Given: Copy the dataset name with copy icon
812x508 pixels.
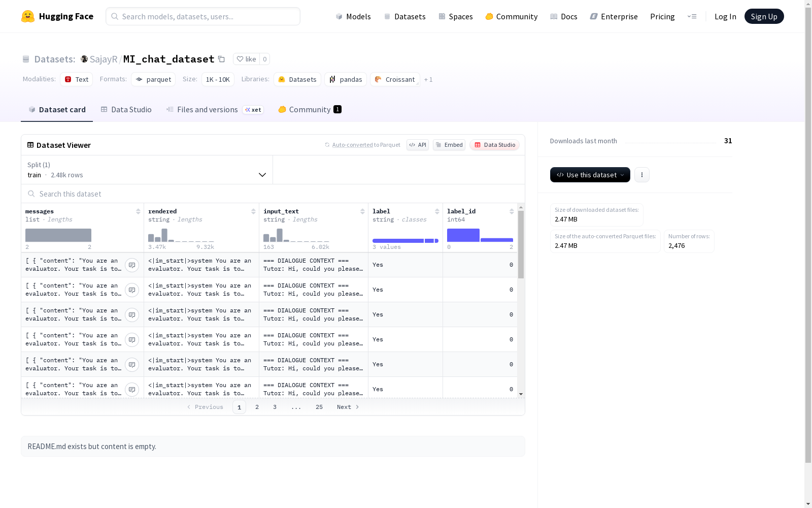Looking at the screenshot, I should (221, 59).
